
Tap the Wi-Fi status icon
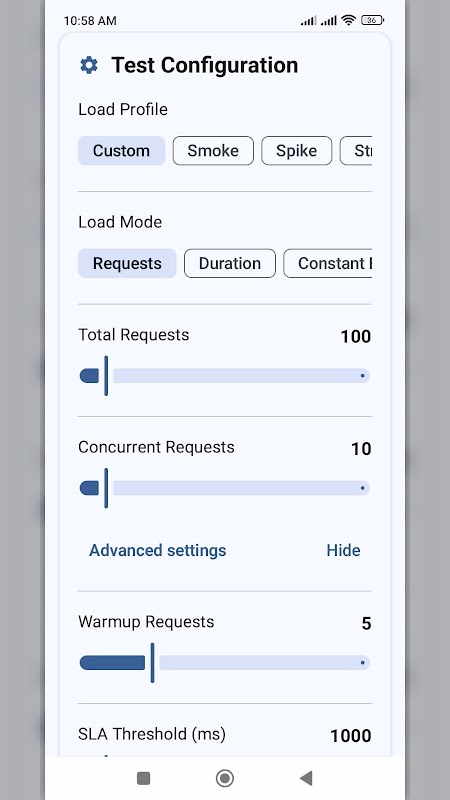pyautogui.click(x=348, y=20)
